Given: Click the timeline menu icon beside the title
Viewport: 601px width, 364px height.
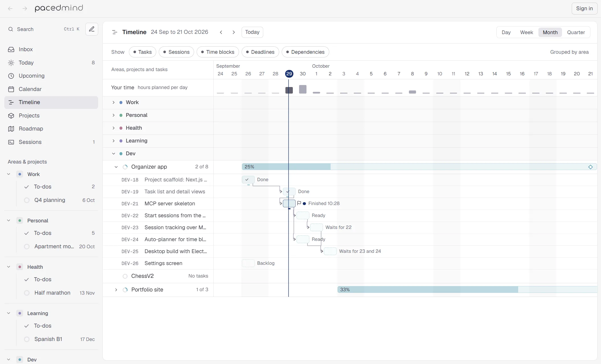Looking at the screenshot, I should click(115, 32).
